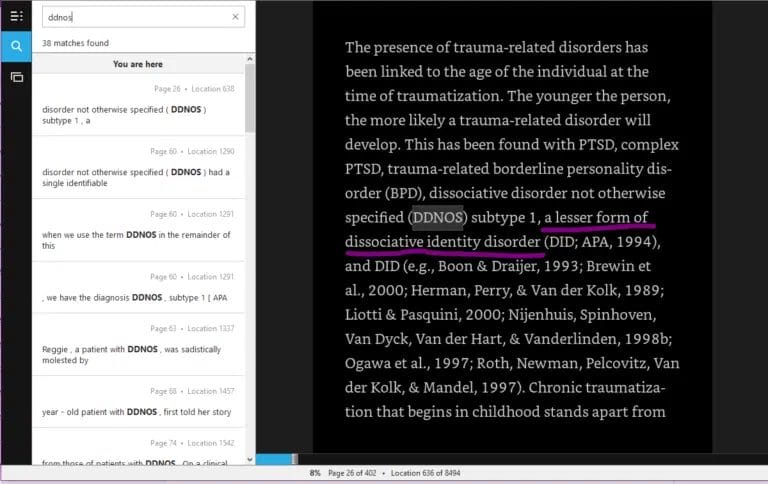Viewport: 768px width, 484px height.
Task: Open the notebook cards icon in sidebar
Action: coord(16,77)
